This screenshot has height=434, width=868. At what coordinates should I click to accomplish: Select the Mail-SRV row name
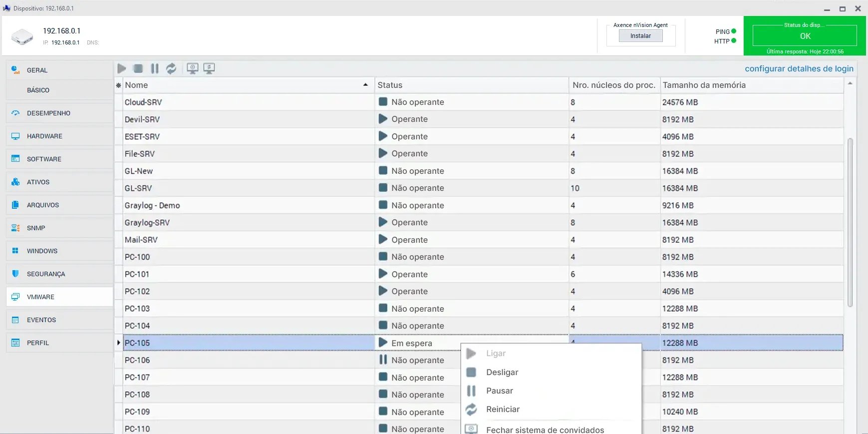pyautogui.click(x=141, y=240)
